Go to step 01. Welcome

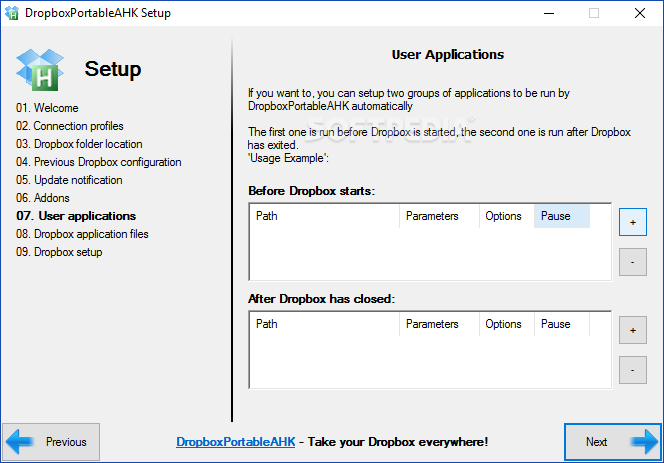coord(47,108)
